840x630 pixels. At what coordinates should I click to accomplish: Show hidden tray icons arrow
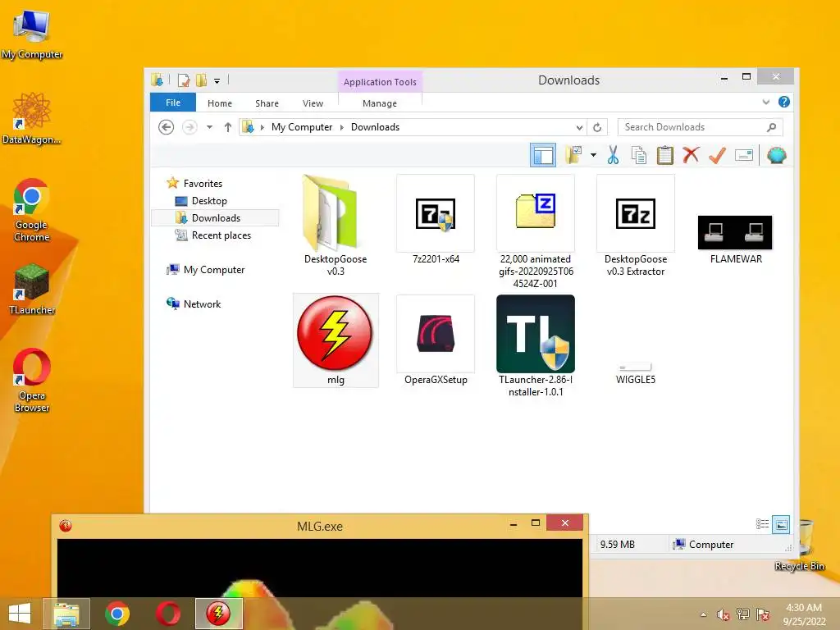tap(703, 614)
